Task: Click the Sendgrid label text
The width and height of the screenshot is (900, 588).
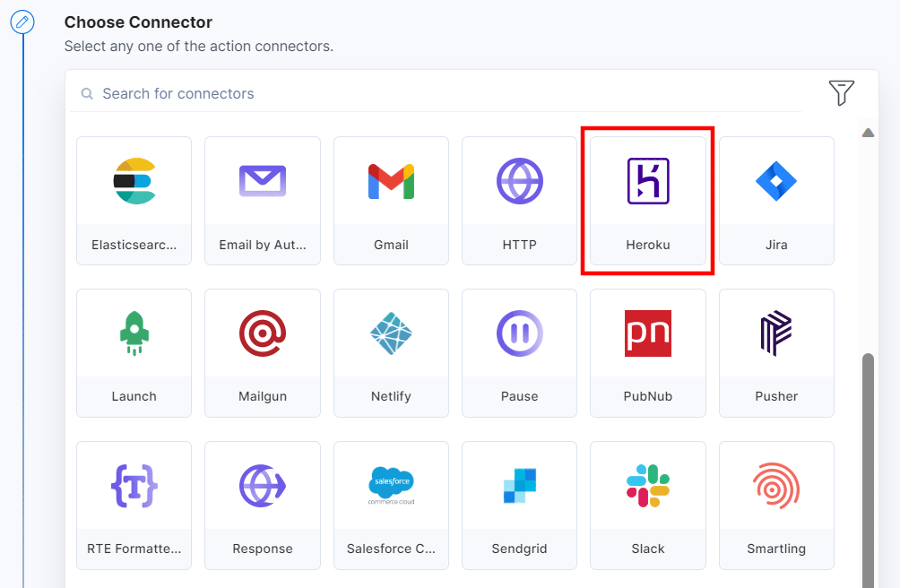Action: pos(520,549)
